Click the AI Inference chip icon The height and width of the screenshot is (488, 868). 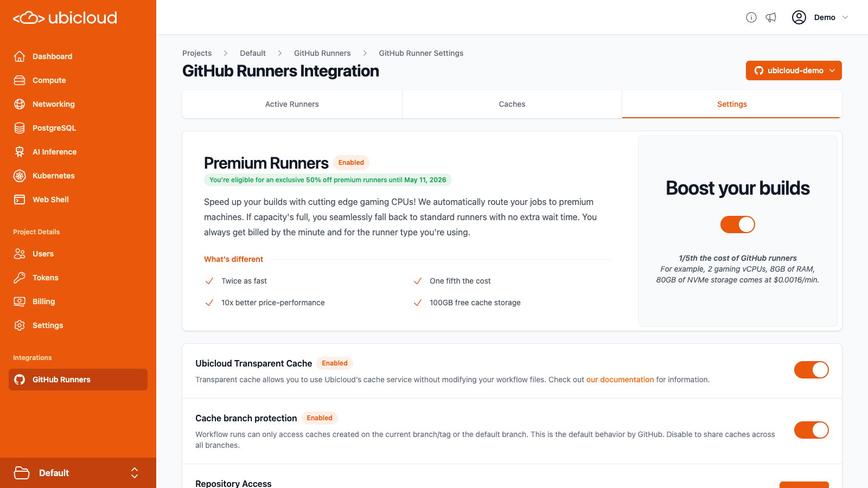pos(20,152)
